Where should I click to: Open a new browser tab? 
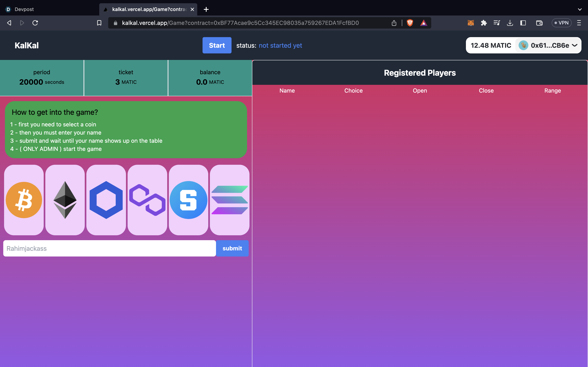tap(206, 9)
